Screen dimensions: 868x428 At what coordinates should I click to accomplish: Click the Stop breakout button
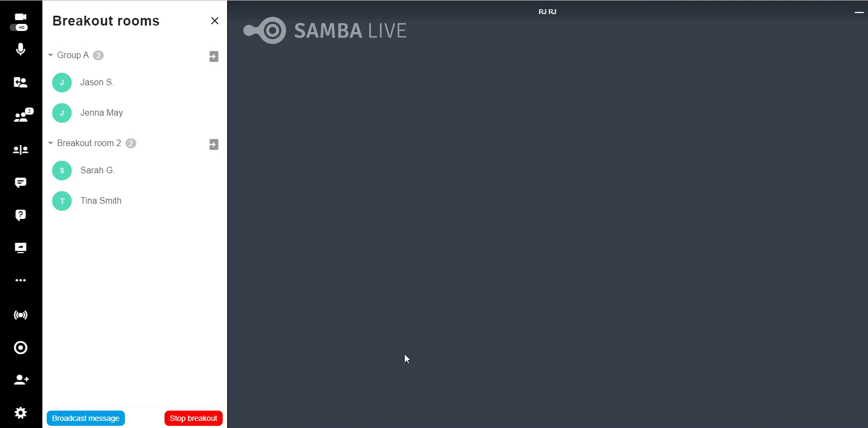click(193, 418)
